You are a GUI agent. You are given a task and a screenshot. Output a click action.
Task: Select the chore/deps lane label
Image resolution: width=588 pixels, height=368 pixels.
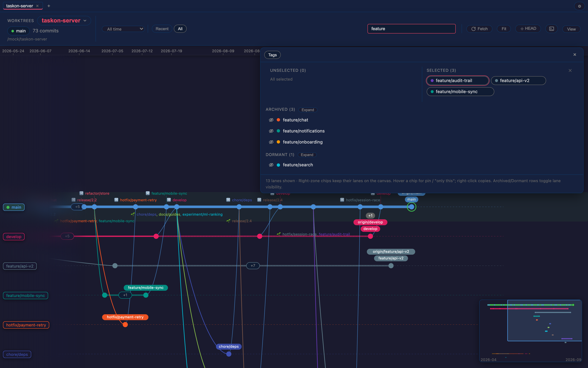point(17,354)
